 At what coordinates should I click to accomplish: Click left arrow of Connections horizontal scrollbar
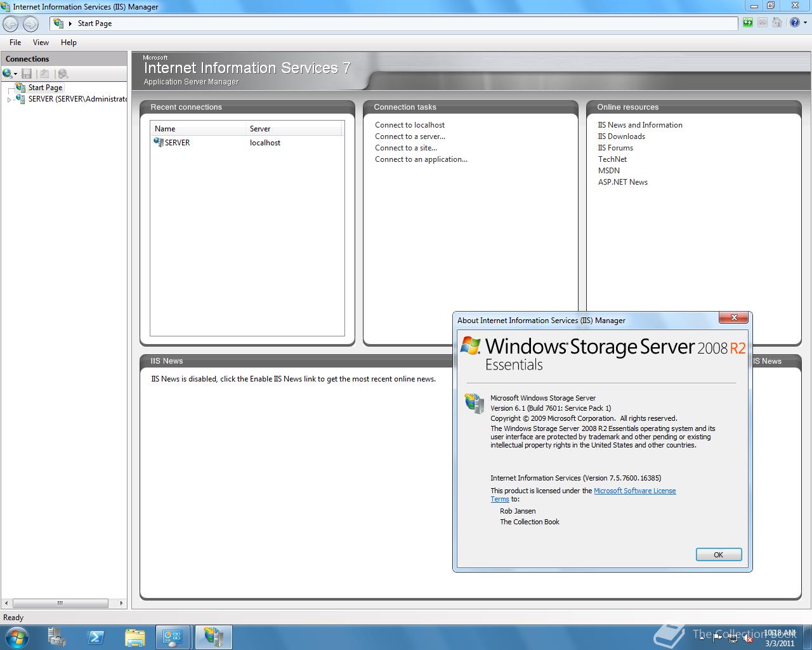(7, 603)
